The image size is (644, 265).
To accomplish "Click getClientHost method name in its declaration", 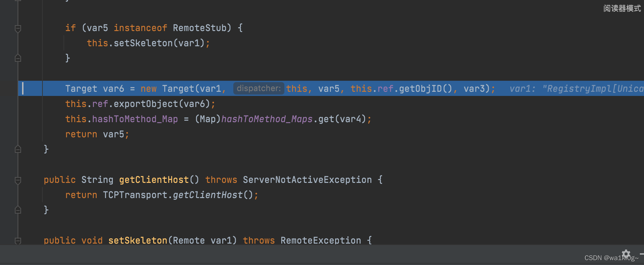I will [154, 180].
